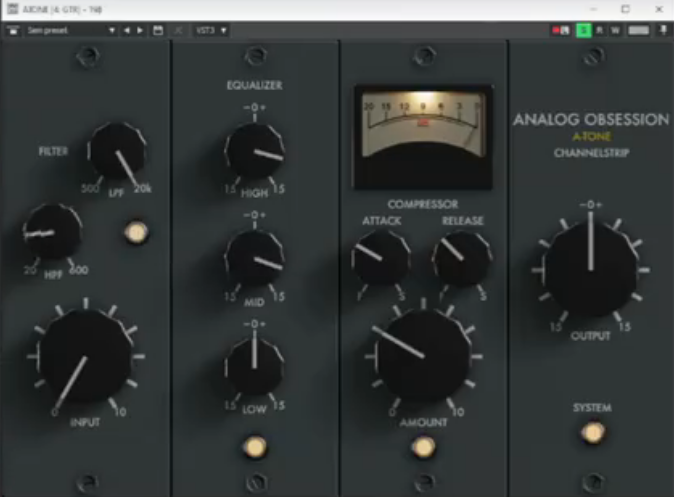Pin the plugin window with the pin icon
This screenshot has height=497, width=674.
(663, 31)
